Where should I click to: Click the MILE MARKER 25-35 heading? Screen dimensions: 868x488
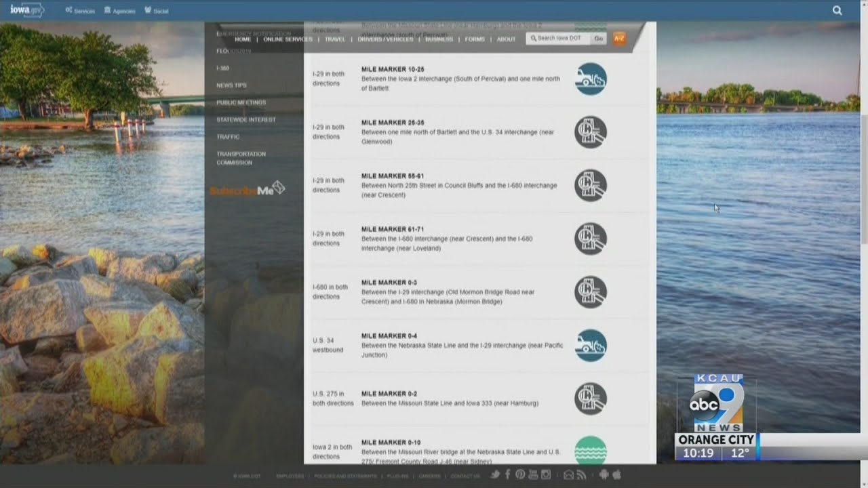click(x=393, y=123)
